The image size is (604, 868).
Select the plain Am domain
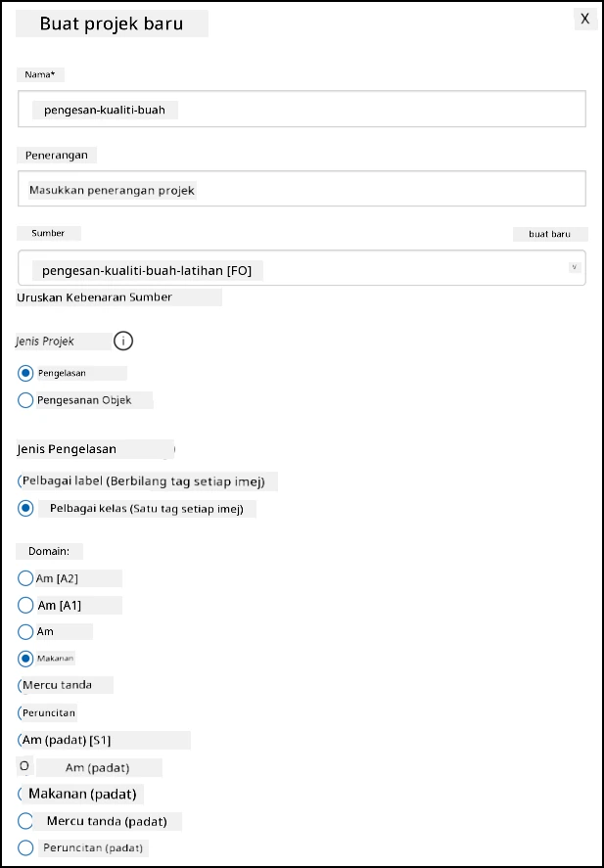pyautogui.click(x=25, y=631)
